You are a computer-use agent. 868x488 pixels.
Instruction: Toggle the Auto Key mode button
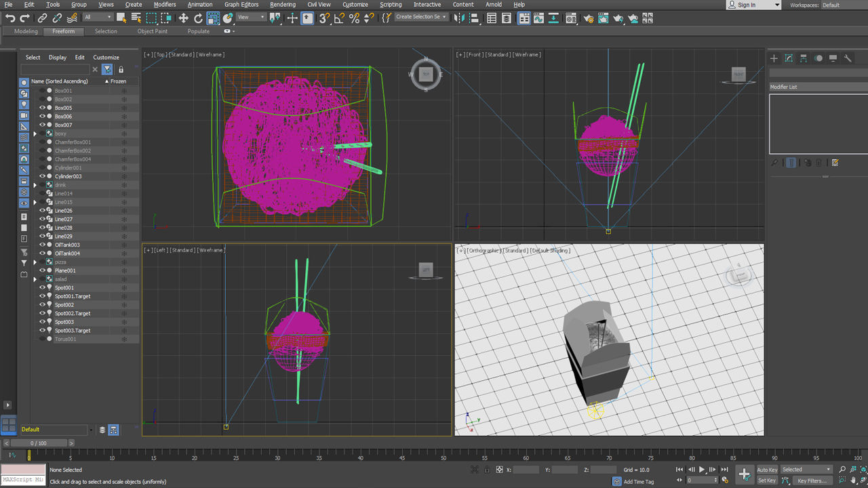click(x=767, y=470)
